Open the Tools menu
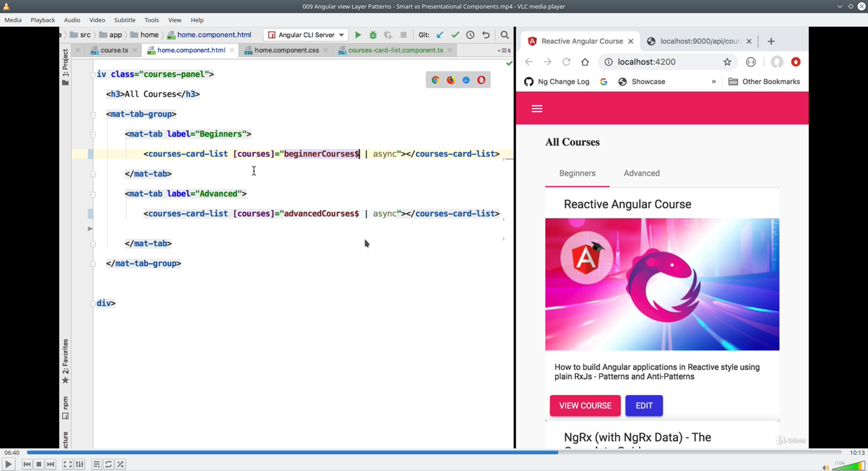 coord(152,20)
